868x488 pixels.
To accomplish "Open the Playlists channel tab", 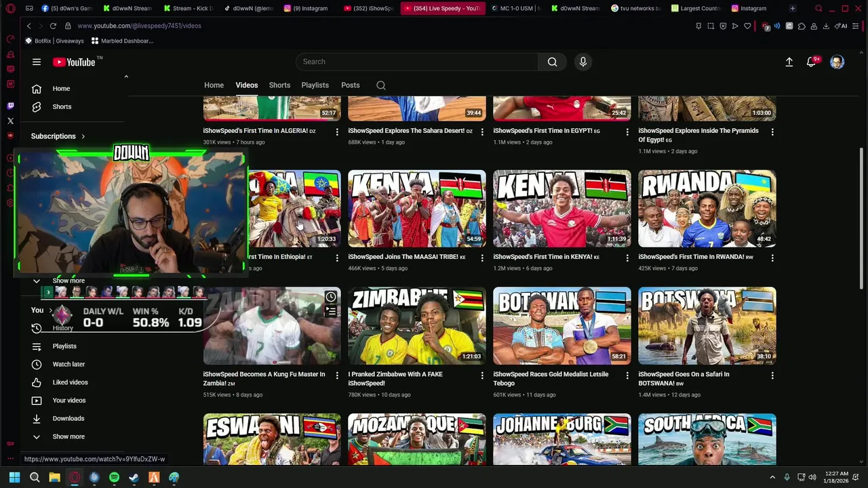I will (x=315, y=85).
